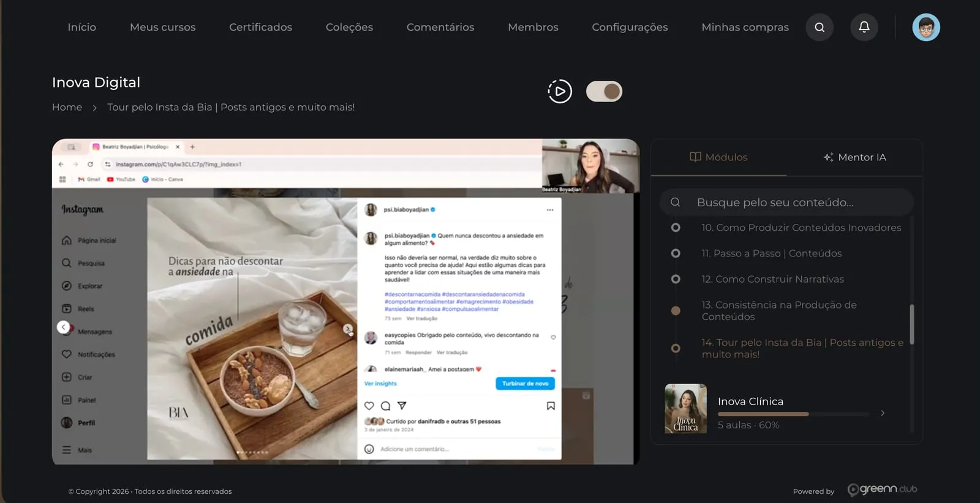980x503 pixels.
Task: Click the '5 aulas · 60%' text
Action: tap(748, 425)
